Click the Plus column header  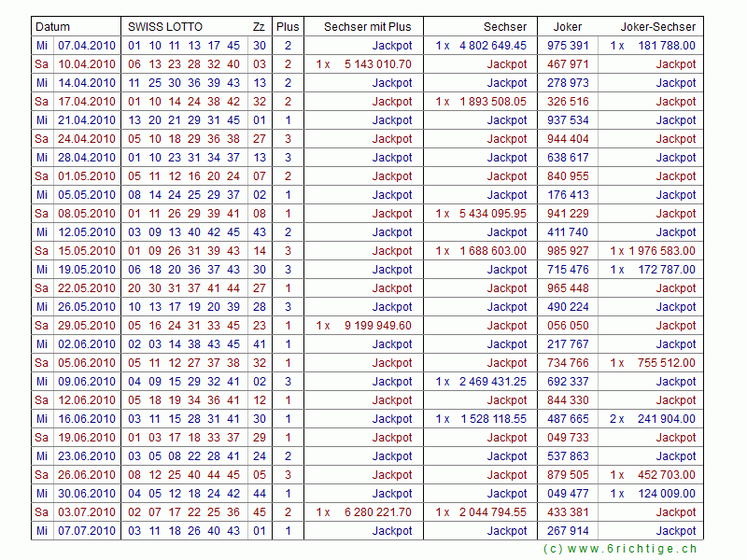288,27
